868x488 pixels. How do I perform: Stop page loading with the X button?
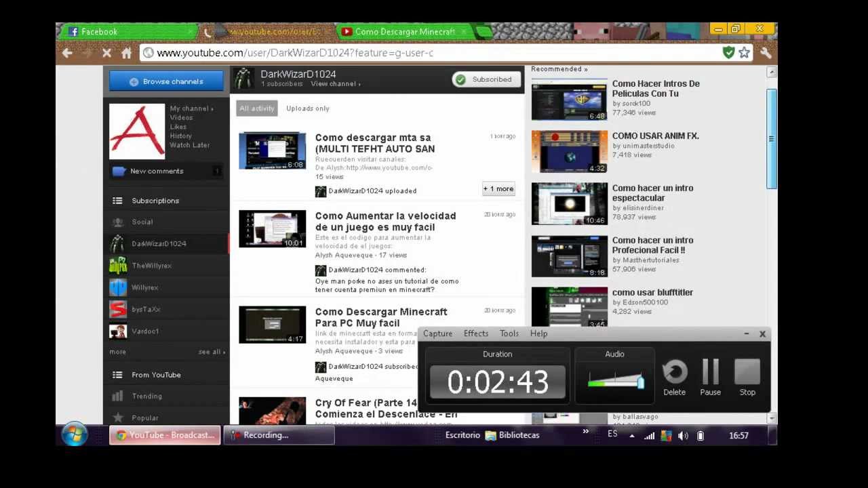coord(106,53)
